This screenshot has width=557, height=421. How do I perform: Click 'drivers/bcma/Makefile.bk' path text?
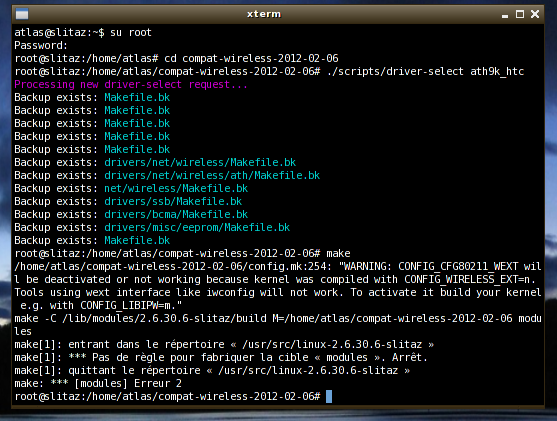tap(176, 214)
